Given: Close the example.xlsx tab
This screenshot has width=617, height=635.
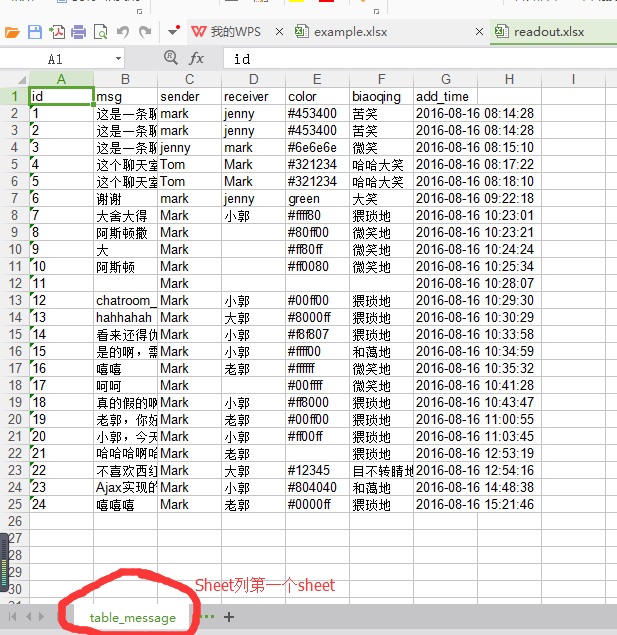Looking at the screenshot, I should tap(479, 32).
